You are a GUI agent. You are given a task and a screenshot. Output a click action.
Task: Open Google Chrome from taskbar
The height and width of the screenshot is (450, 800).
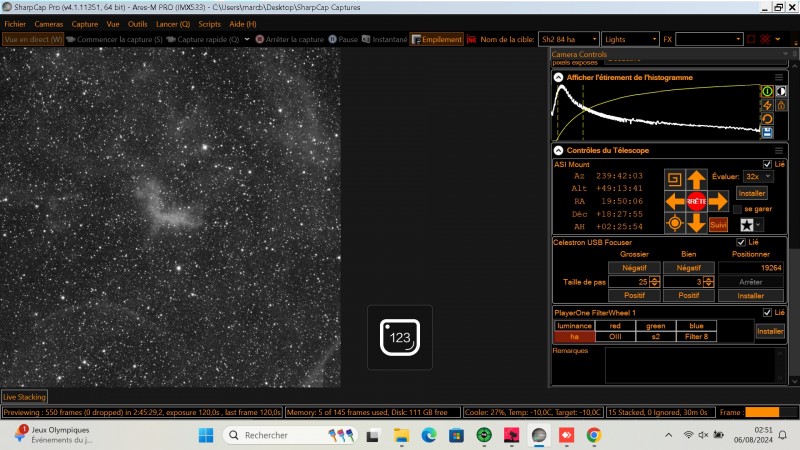593,435
